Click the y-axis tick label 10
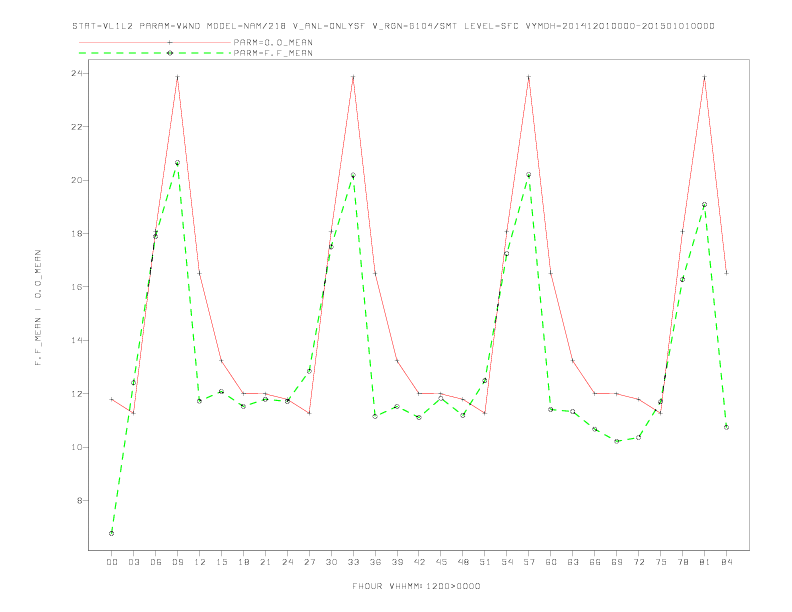 click(77, 447)
